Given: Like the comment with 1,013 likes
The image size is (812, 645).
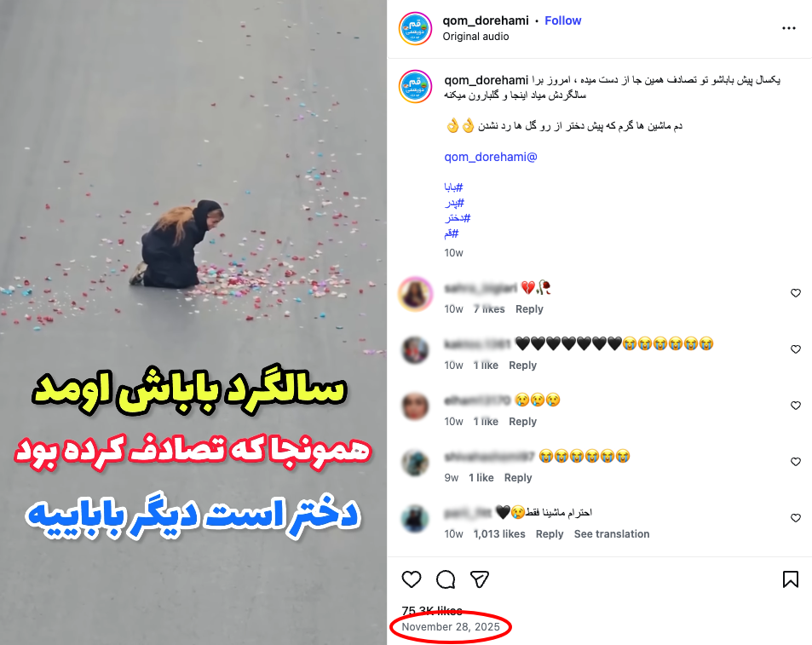Looking at the screenshot, I should point(796,518).
